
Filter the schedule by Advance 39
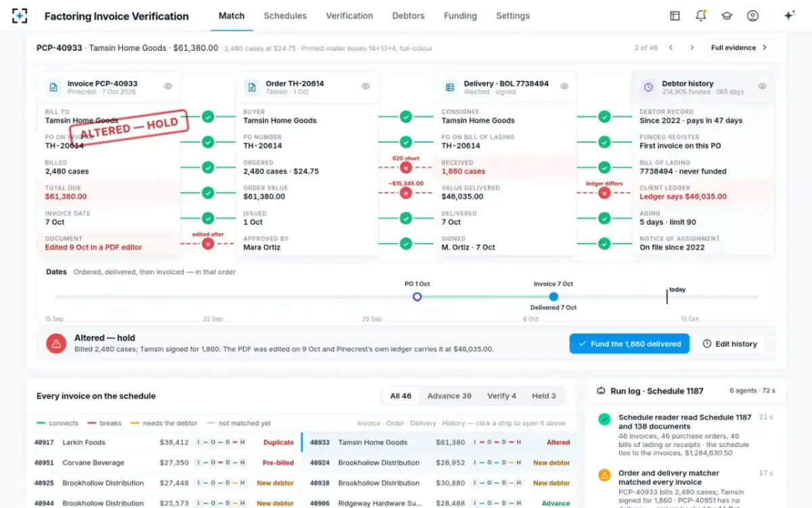pyautogui.click(x=448, y=396)
